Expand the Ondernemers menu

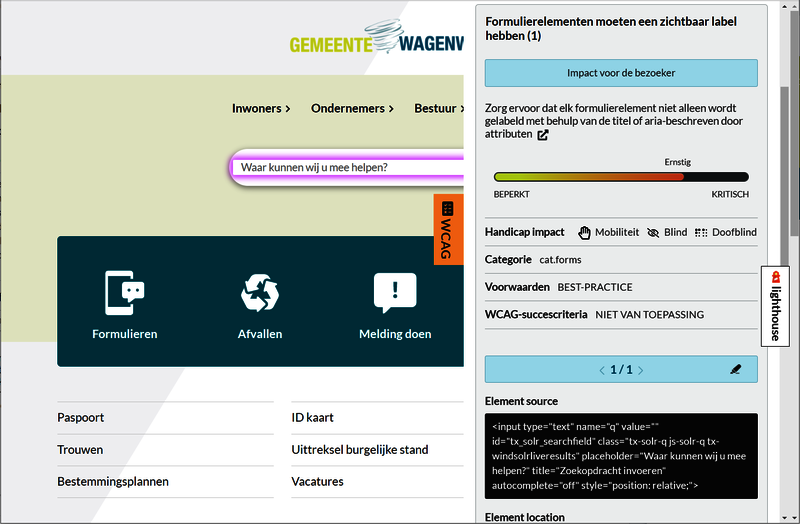tap(353, 109)
